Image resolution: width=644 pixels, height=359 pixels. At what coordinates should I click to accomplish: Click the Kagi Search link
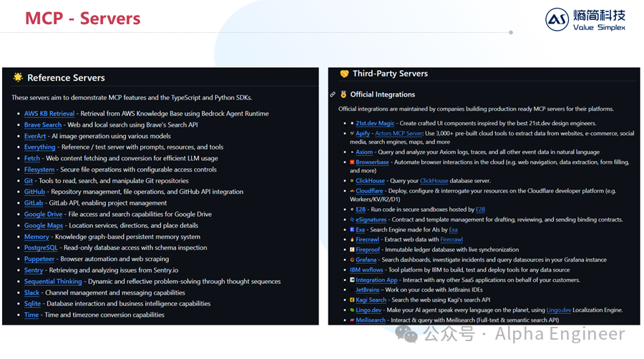pyautogui.click(x=371, y=300)
